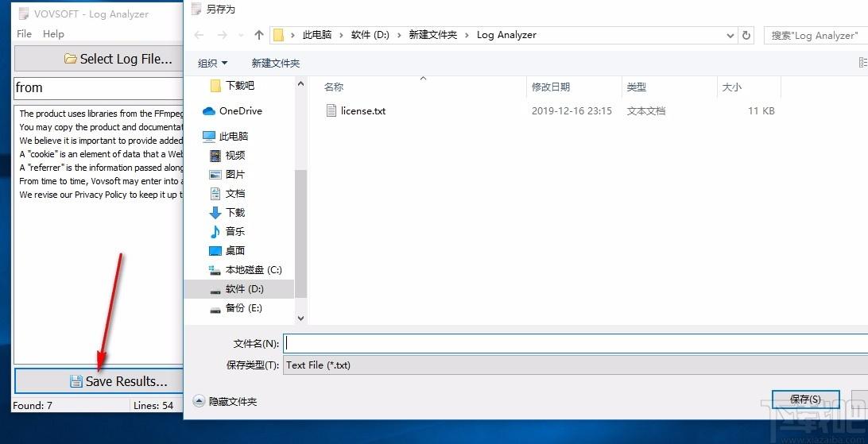Click result line starting 'A "cookie" is'

click(101, 154)
